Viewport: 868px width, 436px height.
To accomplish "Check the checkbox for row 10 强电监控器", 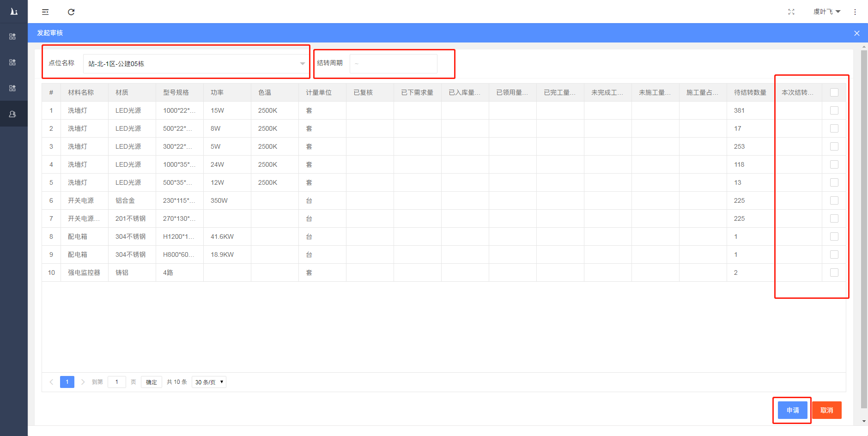I will 834,272.
